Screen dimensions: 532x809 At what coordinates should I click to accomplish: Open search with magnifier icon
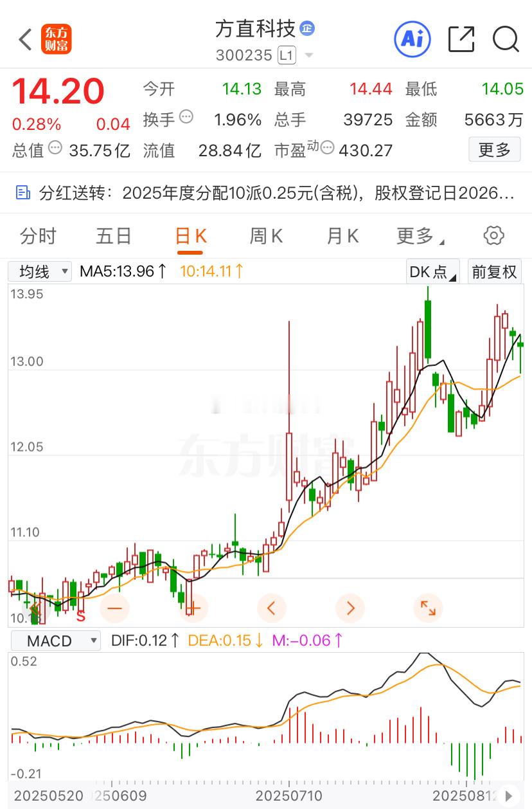(x=506, y=39)
